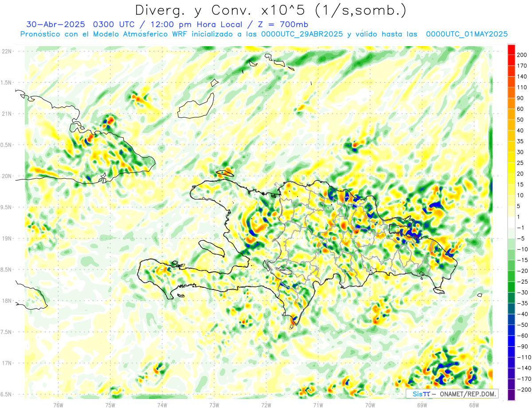
Task: Click the colorbar value '35'
Action: pos(520,141)
